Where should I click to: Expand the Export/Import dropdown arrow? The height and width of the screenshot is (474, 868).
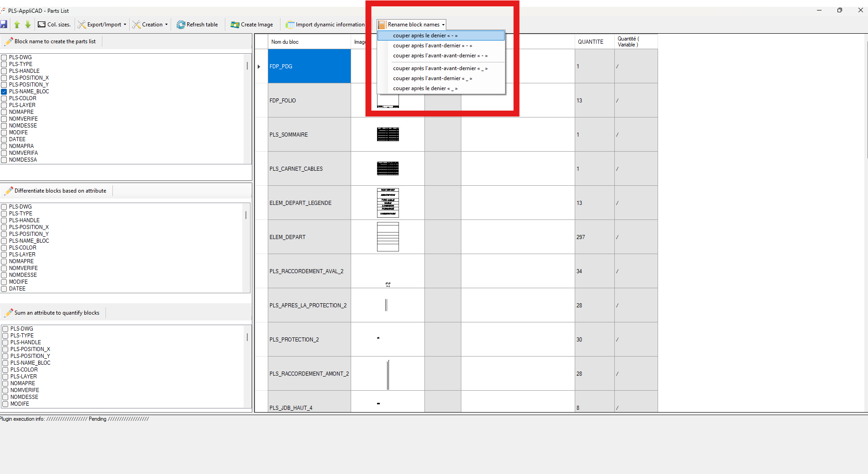pos(124,25)
